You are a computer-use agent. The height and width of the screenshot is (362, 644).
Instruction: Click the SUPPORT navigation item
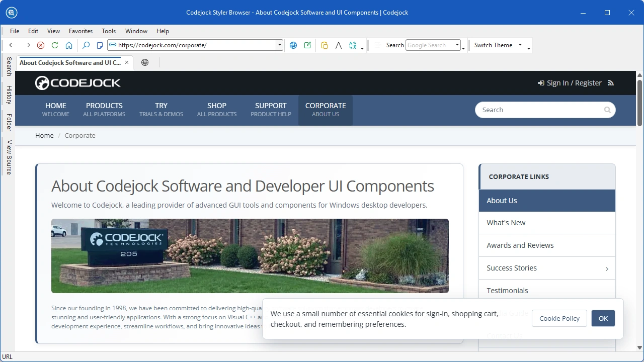pyautogui.click(x=271, y=110)
